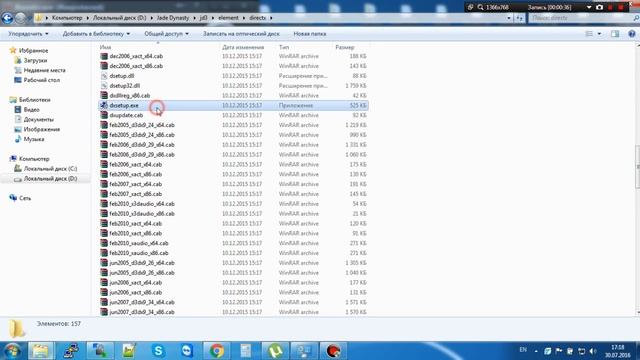Sort by the Тип column header

point(284,47)
